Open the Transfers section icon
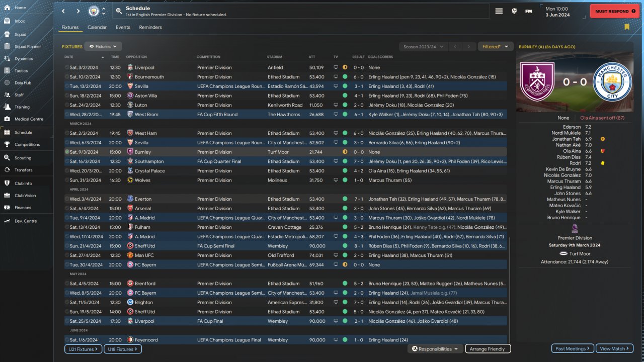Screen dimensions: 644x362 pyautogui.click(x=7, y=170)
